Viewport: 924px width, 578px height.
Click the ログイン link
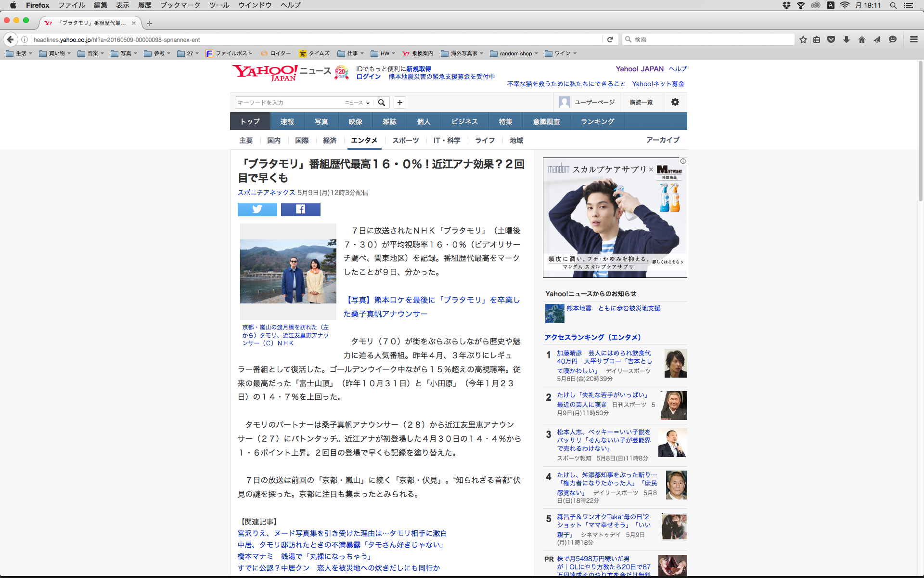(368, 77)
